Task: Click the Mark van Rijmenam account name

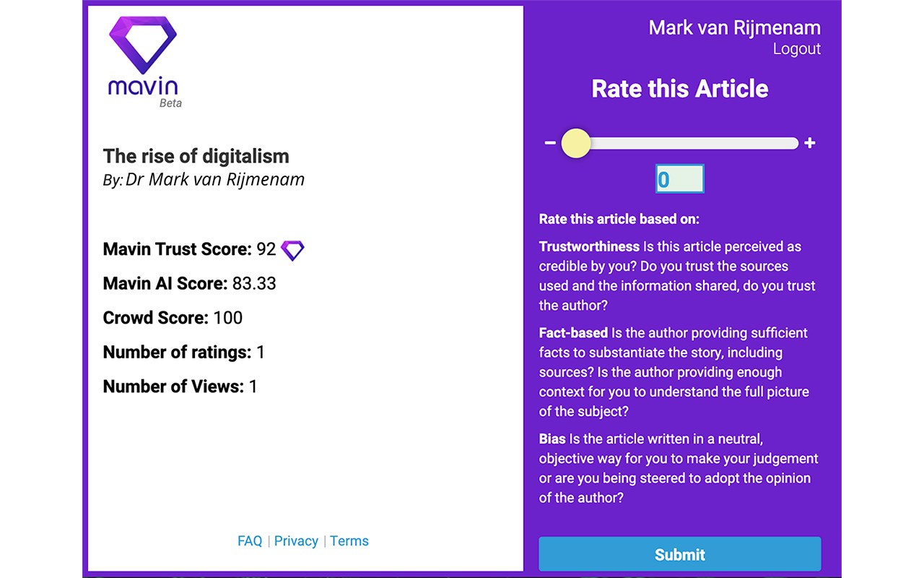Action: [734, 27]
